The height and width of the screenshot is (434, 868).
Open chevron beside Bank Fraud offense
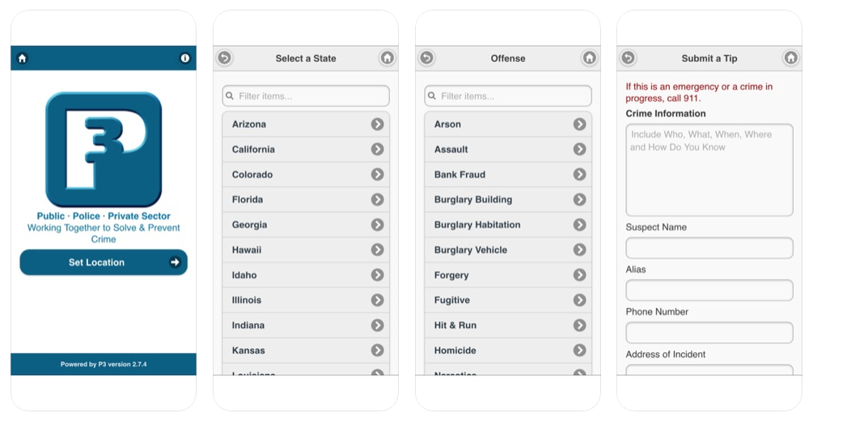pyautogui.click(x=579, y=175)
